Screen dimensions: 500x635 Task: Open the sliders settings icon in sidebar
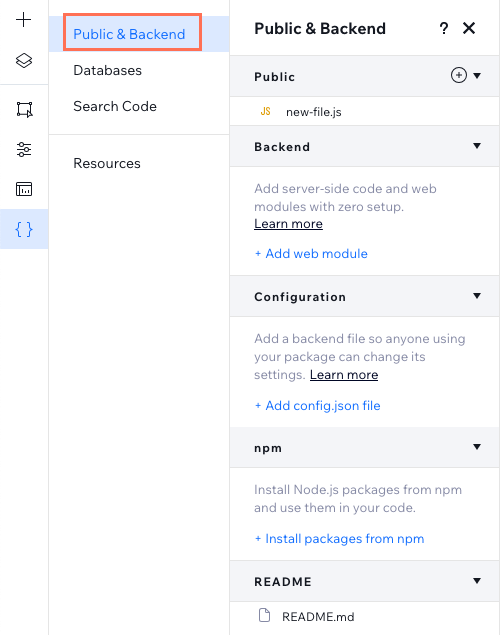click(x=24, y=149)
